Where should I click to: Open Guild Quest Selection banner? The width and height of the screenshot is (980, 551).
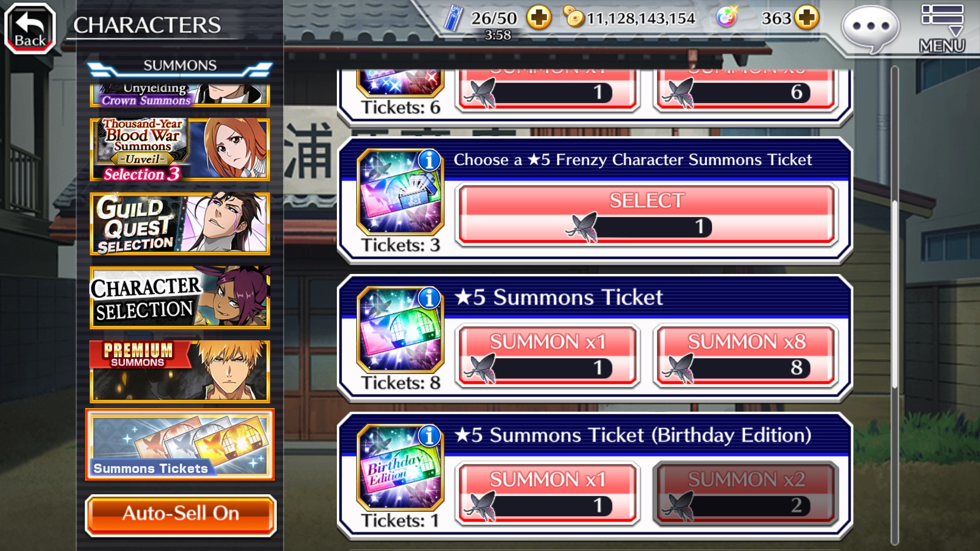tap(180, 223)
